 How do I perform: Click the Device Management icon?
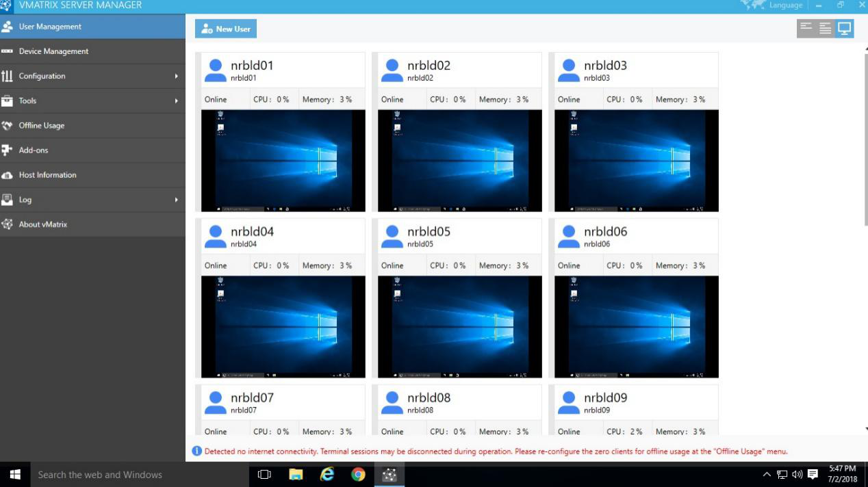pos(7,51)
